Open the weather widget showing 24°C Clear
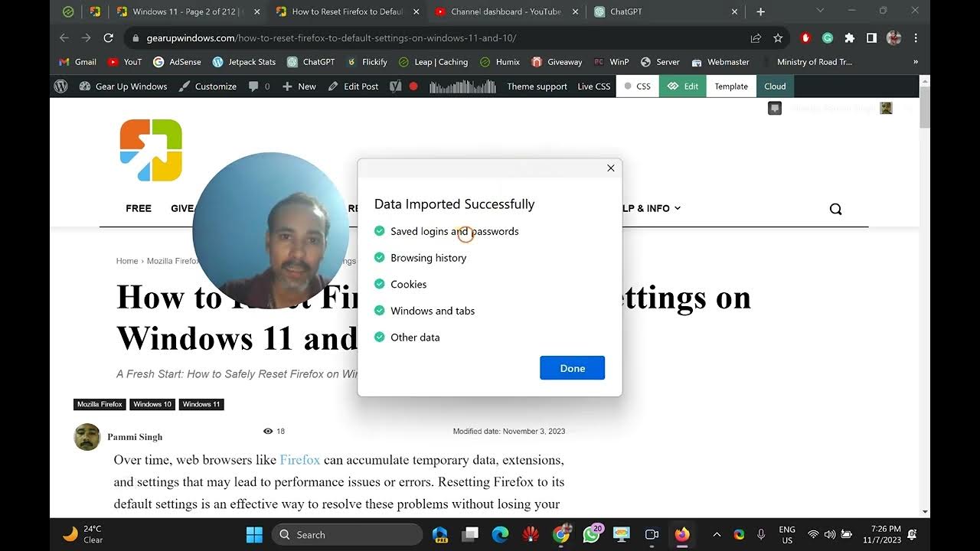The image size is (980, 551). pos(83,534)
